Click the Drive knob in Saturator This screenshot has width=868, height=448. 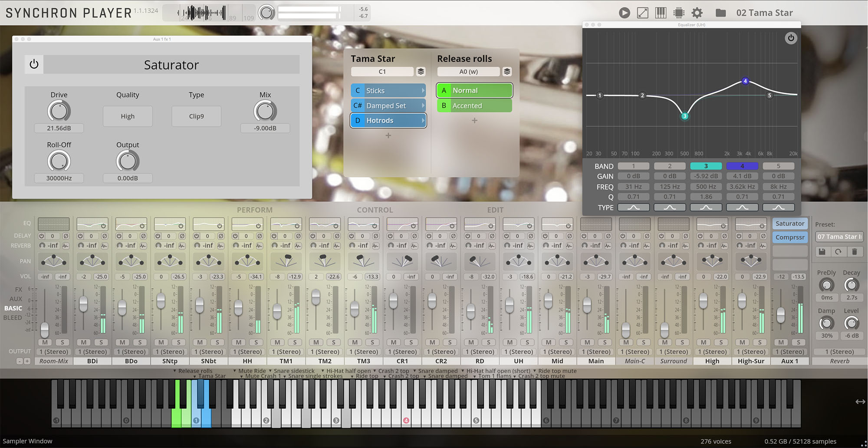[x=59, y=111]
